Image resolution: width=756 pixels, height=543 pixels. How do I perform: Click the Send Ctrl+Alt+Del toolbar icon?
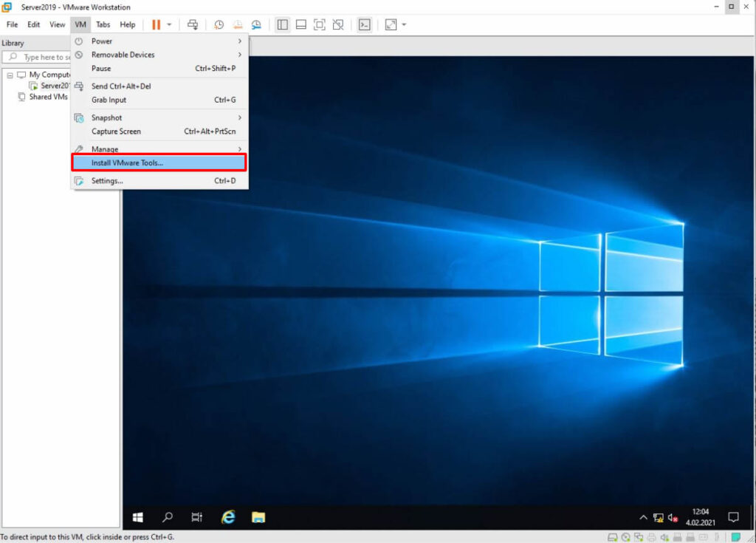tap(193, 24)
